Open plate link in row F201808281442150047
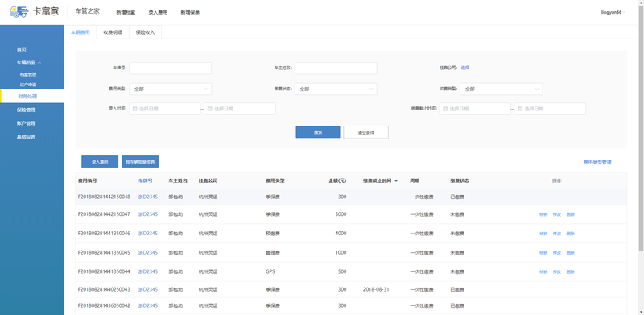Viewport: 644px width, 315px height. (148, 214)
